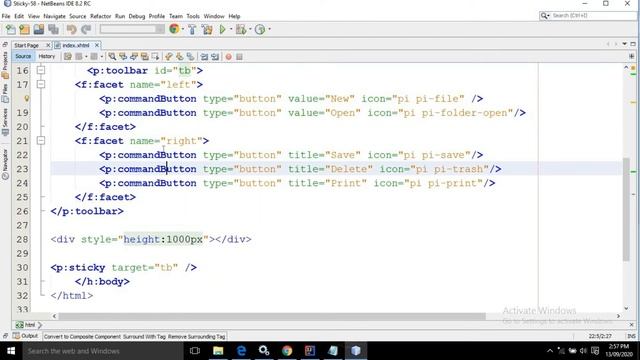Image resolution: width=640 pixels, height=360 pixels.
Task: Click the Clean and Build icon
Action: click(207, 29)
